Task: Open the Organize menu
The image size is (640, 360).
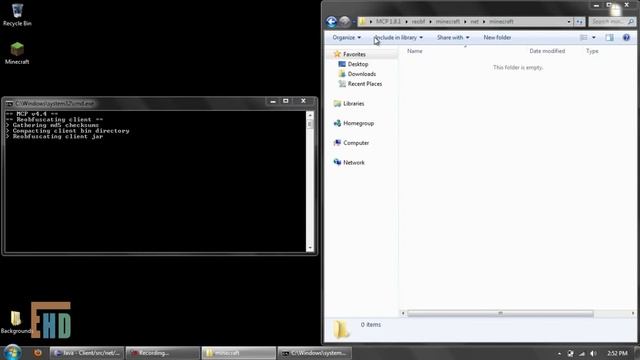Action: click(x=347, y=38)
